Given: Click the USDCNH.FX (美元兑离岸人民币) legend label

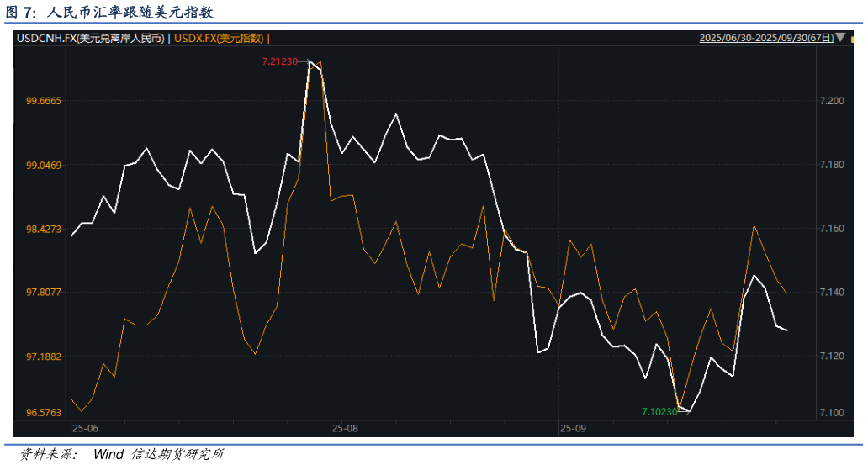Looking at the screenshot, I should (91, 38).
